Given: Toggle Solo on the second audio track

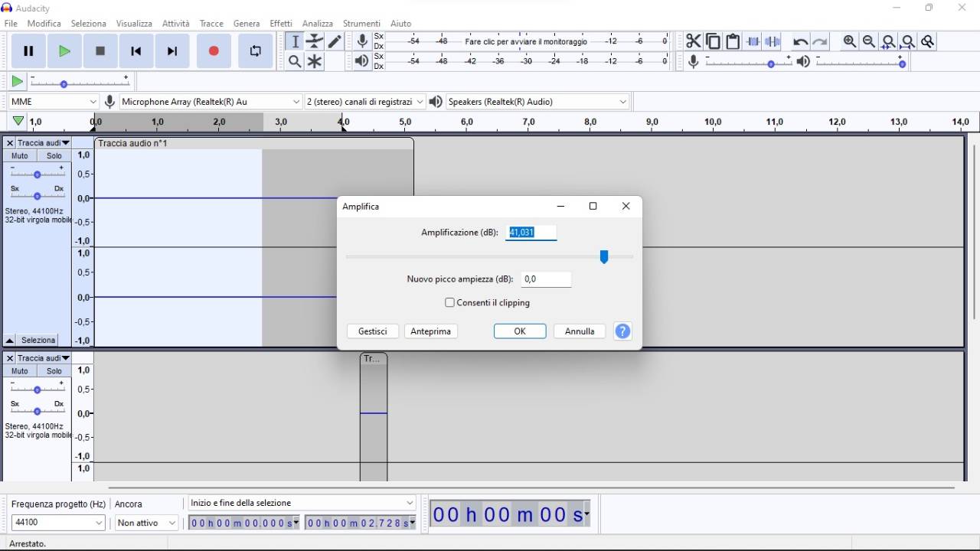Looking at the screenshot, I should tap(54, 370).
